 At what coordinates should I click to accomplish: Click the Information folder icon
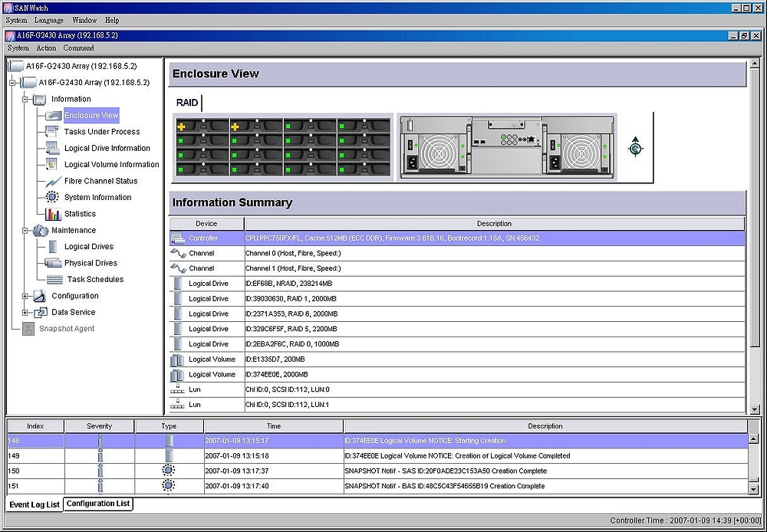click(x=40, y=99)
